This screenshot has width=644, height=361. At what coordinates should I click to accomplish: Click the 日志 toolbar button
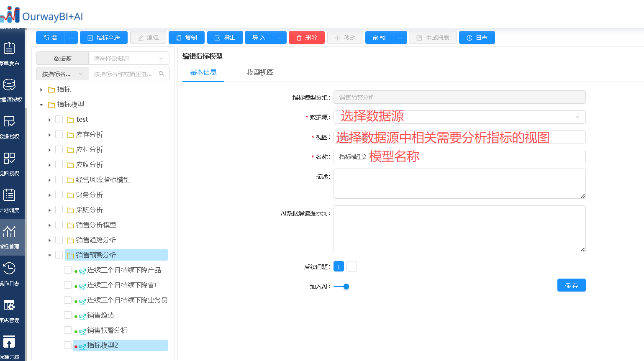pyautogui.click(x=477, y=38)
